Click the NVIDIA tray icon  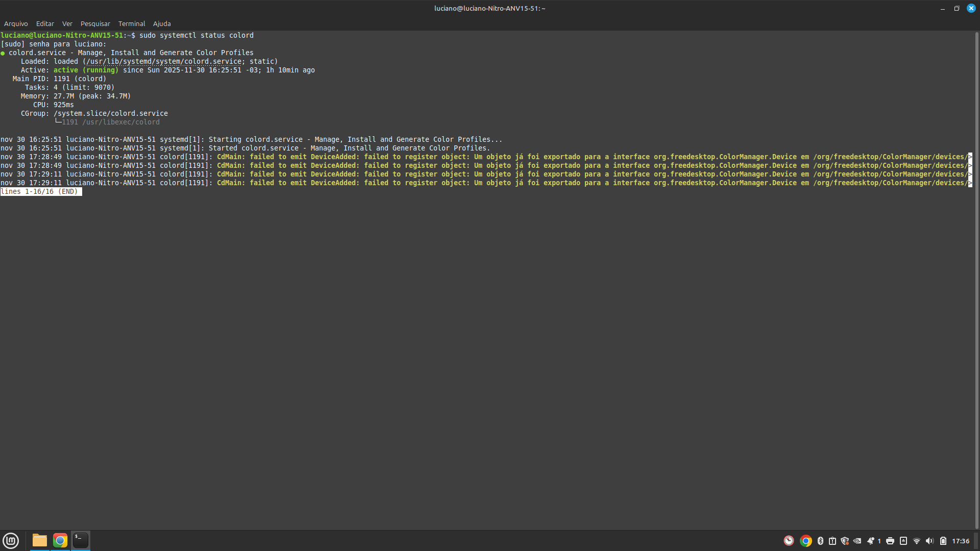[857, 541]
